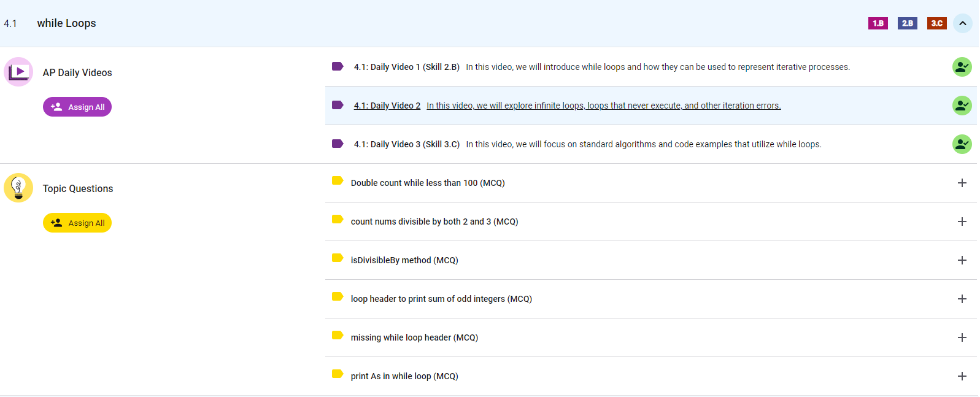Expand Double count while less than 100
Image resolution: width=980 pixels, height=397 pixels.
click(962, 183)
